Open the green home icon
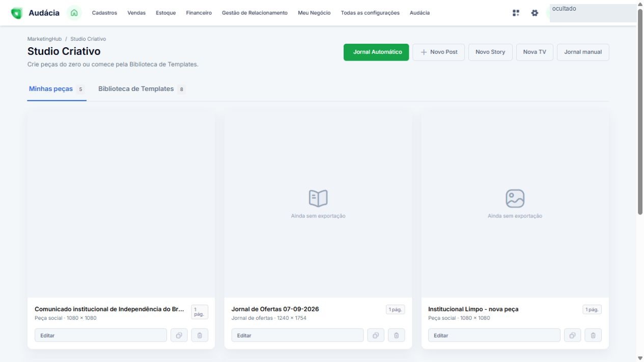Viewport: 644px width, 362px height. pyautogui.click(x=74, y=13)
